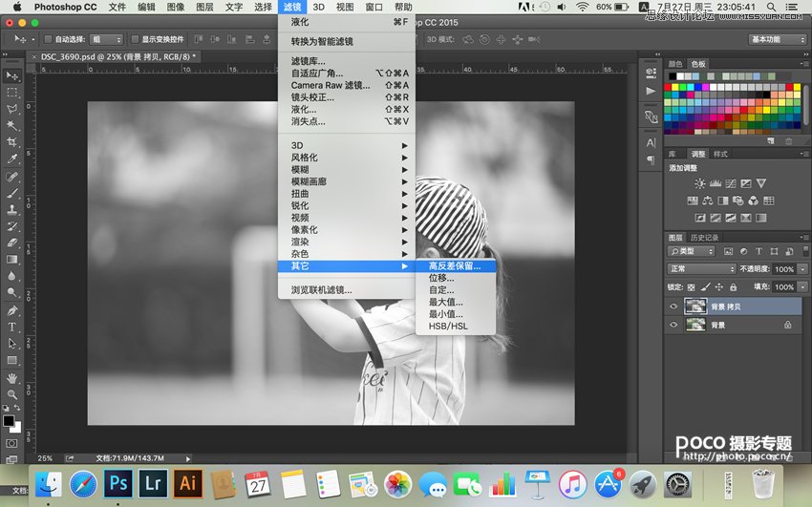The width and height of the screenshot is (812, 507).
Task: Add a Curves adjustment layer
Action: (x=731, y=183)
